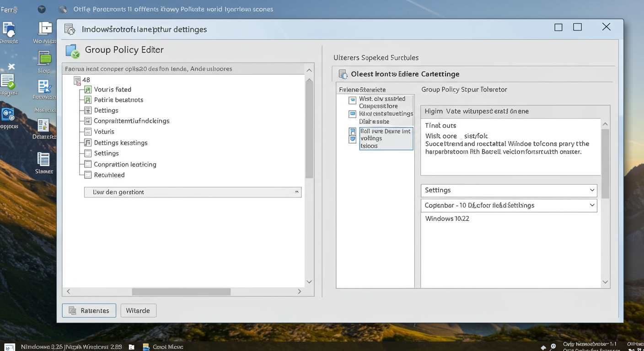Select the Vouris fated tree item
This screenshot has height=351, width=644.
113,90
